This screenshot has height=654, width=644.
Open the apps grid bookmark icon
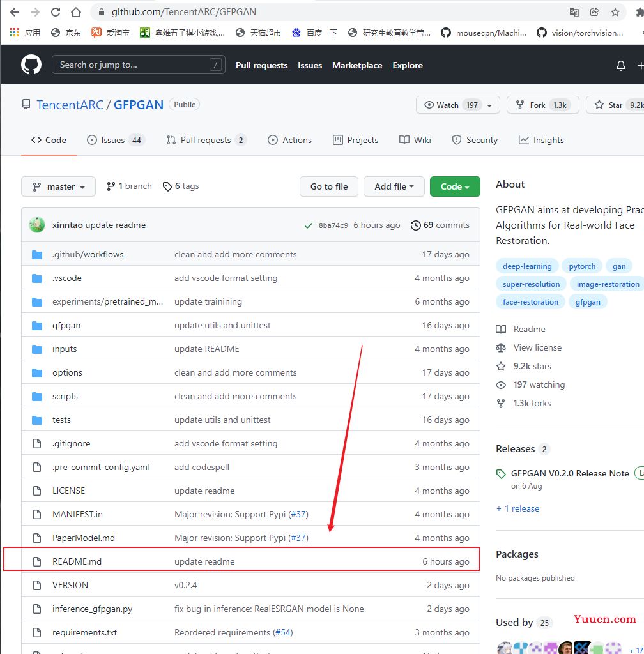click(x=15, y=33)
